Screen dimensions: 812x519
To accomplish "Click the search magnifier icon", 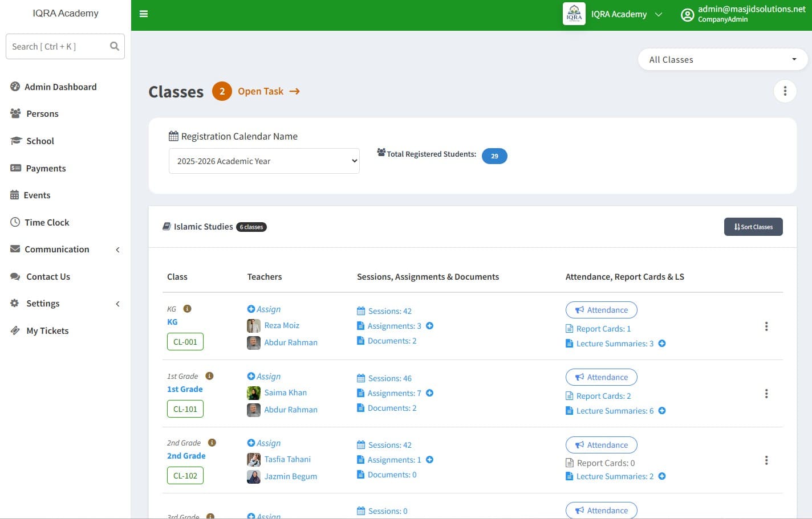I will pos(115,46).
